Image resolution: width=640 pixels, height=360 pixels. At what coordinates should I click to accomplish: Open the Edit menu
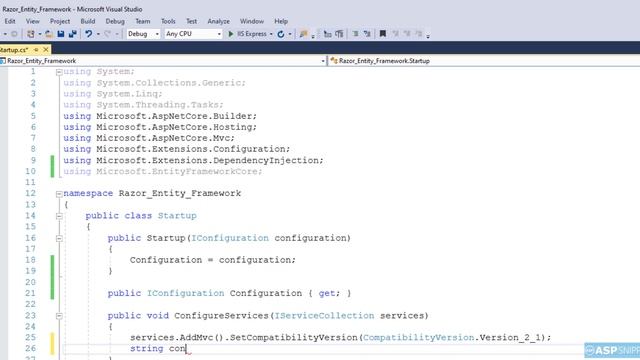click(x=10, y=21)
